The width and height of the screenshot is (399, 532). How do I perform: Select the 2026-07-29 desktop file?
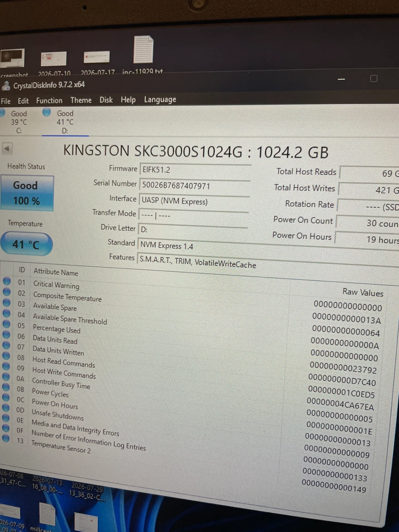click(87, 491)
